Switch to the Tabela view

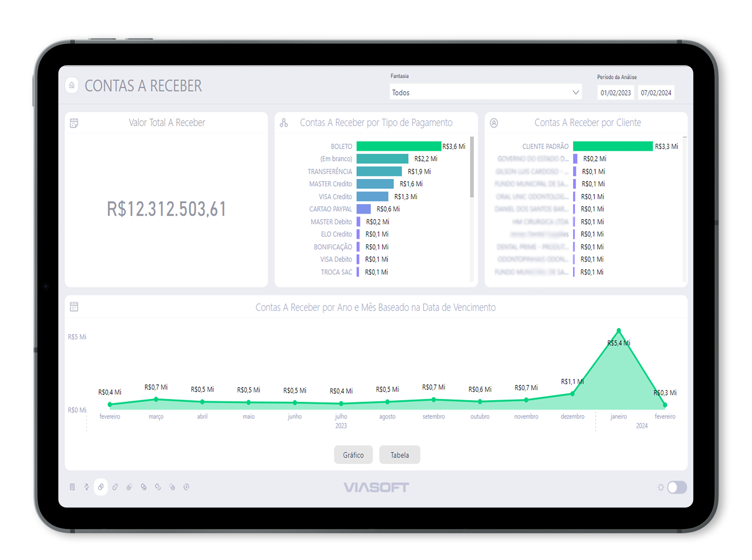(x=399, y=455)
